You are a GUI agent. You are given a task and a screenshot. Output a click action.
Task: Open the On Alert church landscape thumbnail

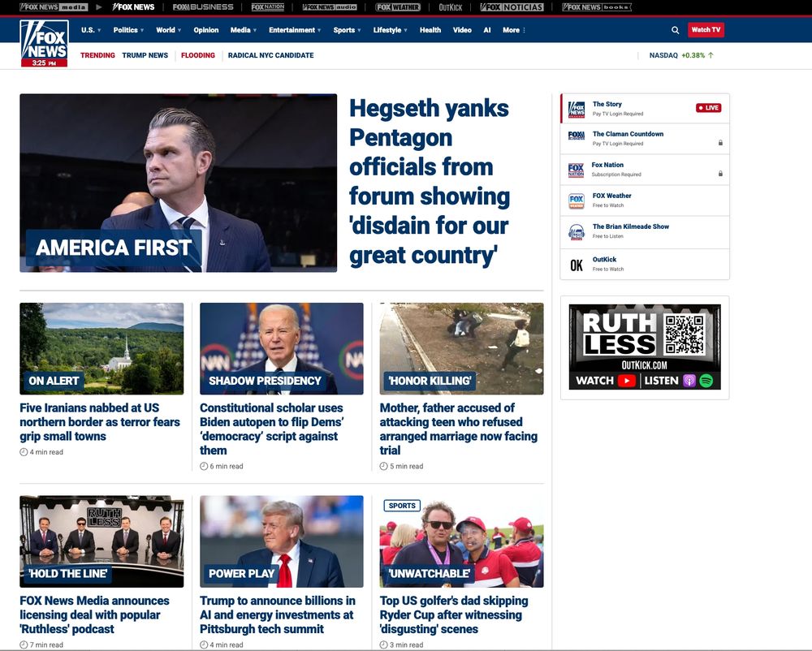(x=101, y=349)
